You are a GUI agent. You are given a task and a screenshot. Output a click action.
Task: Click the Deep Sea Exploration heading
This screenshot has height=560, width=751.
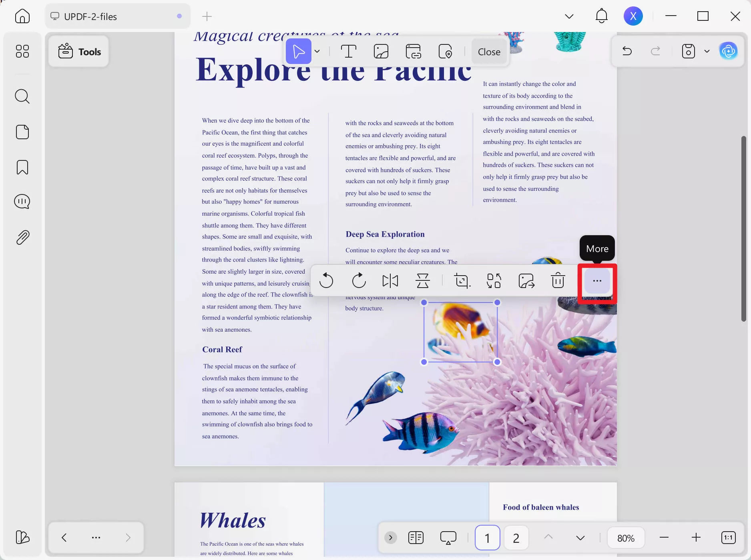385,234
